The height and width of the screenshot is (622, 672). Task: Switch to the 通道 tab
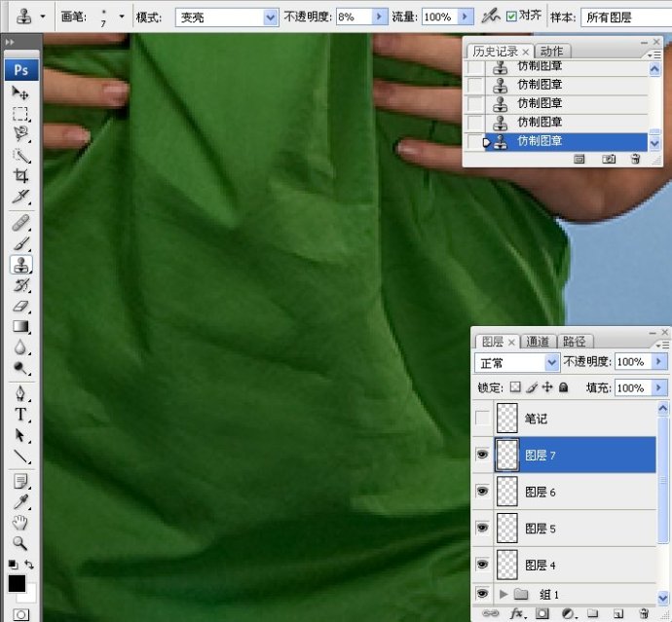538,342
